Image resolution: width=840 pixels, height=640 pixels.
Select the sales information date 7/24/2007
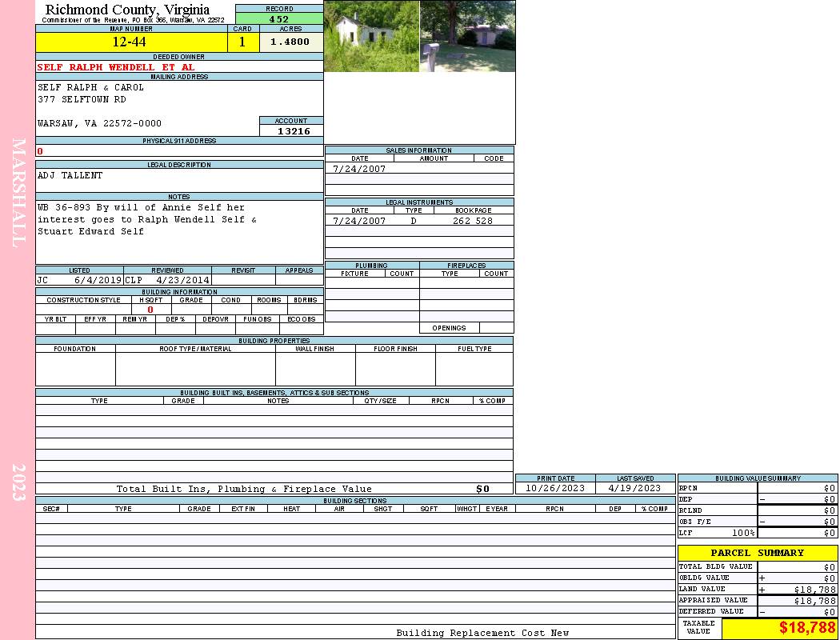click(x=359, y=169)
